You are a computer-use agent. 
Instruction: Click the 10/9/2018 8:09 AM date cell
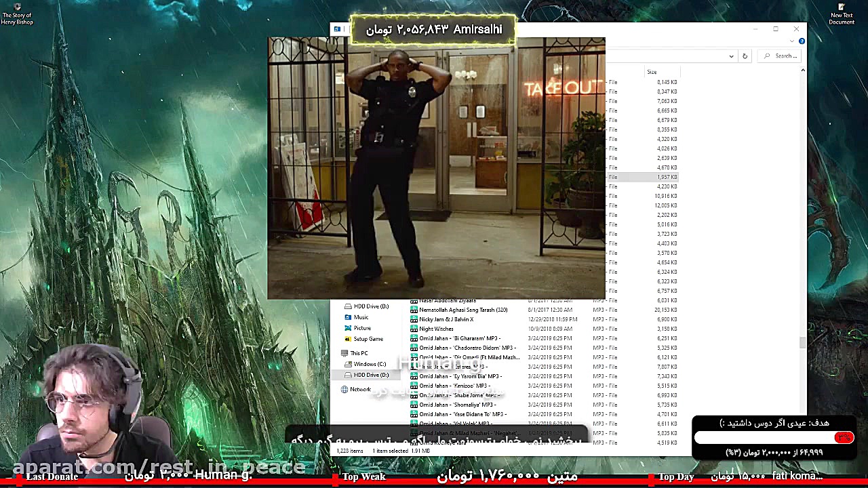click(x=550, y=329)
